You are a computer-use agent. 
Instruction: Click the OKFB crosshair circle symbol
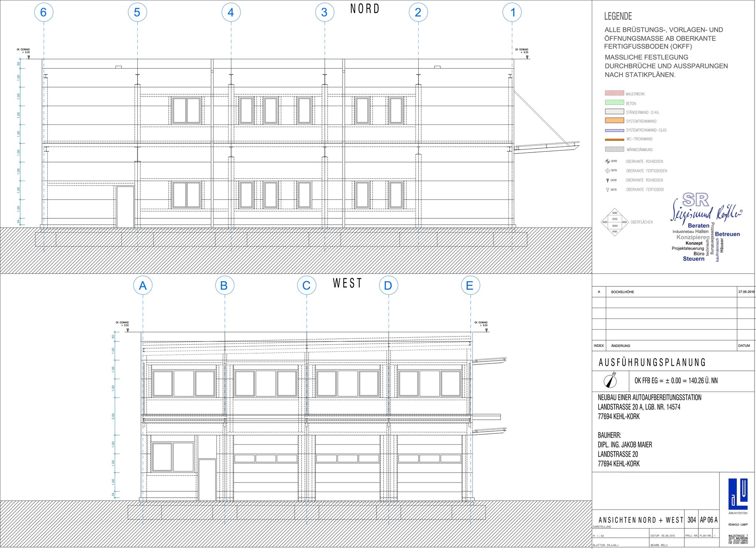tap(607, 171)
